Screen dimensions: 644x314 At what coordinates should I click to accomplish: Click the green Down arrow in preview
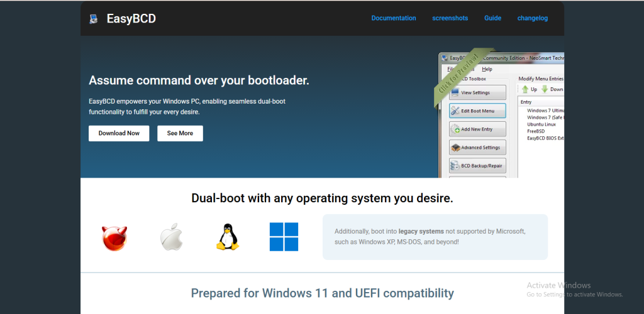coord(545,89)
